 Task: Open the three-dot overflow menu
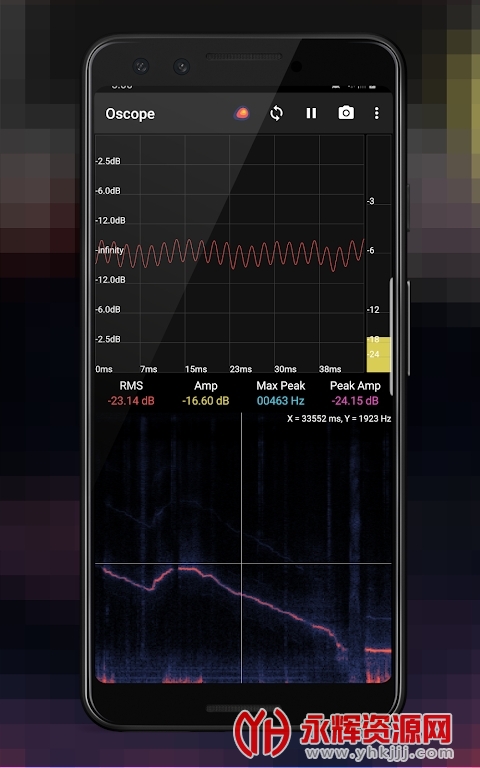[x=376, y=114]
